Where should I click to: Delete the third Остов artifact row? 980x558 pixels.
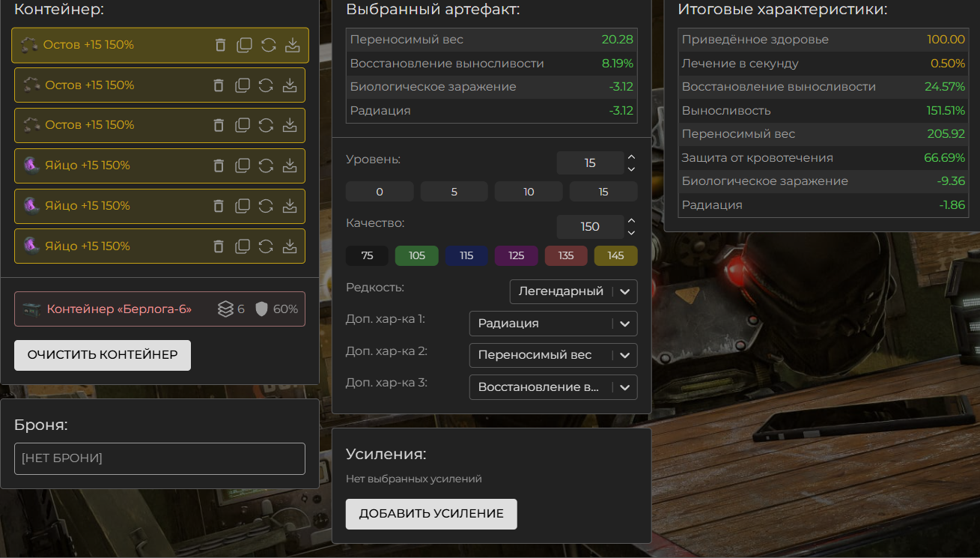(x=219, y=125)
